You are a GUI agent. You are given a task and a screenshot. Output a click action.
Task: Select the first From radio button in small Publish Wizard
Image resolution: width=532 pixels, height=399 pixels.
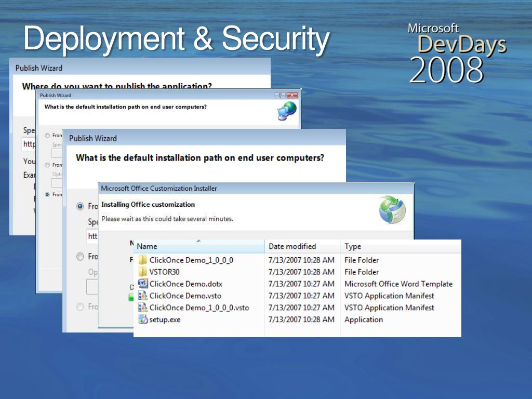point(47,136)
